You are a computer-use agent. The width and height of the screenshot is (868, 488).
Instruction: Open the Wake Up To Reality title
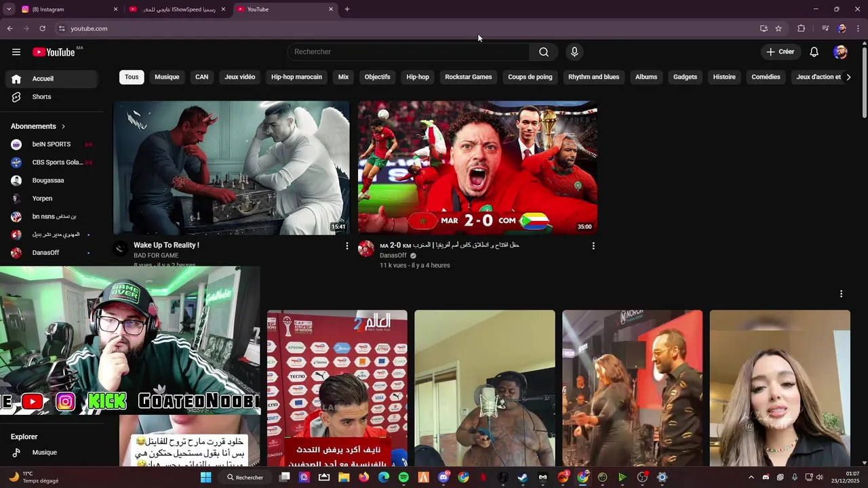click(166, 245)
